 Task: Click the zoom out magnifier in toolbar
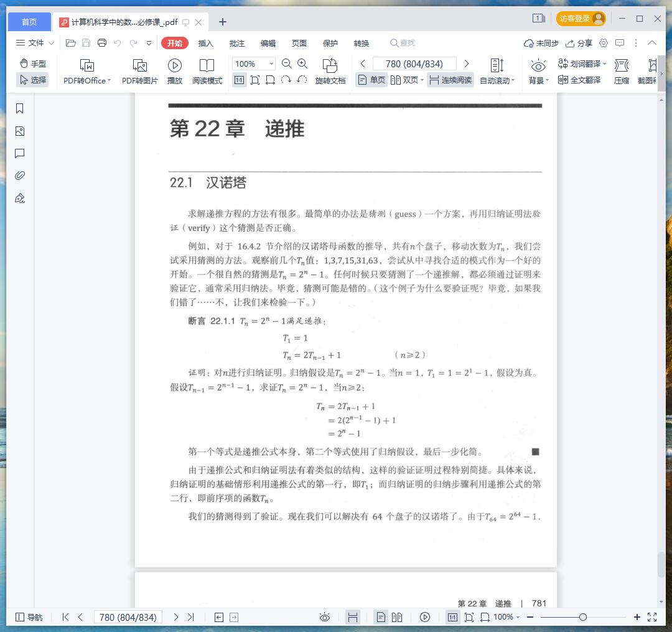[287, 64]
